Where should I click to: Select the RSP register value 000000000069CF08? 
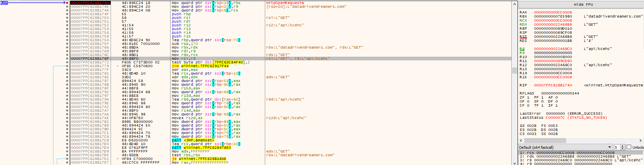553,32
